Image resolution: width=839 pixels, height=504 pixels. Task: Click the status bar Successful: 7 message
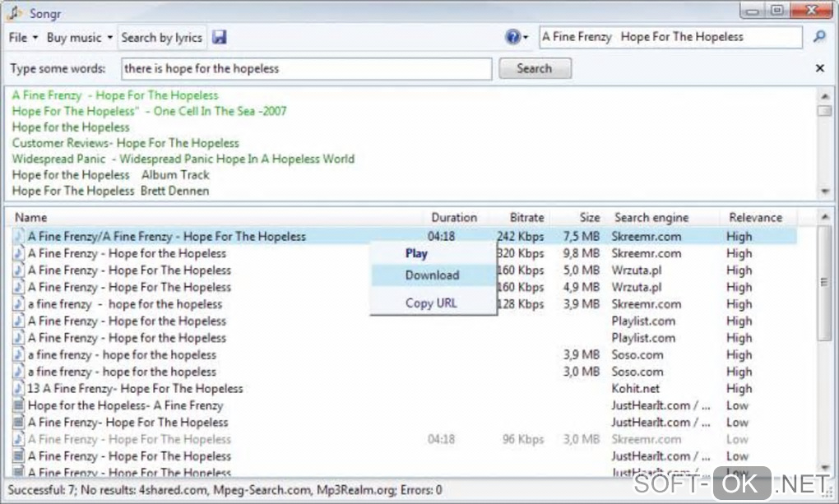225,490
